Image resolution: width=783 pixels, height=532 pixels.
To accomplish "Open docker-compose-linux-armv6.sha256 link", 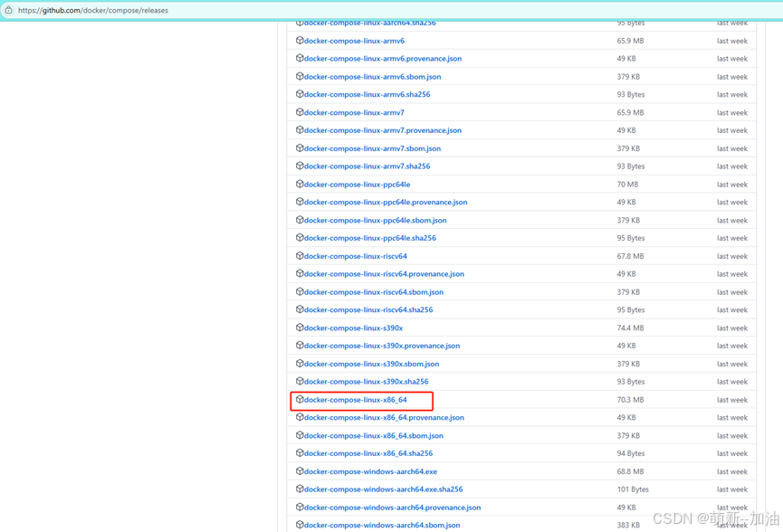I will point(367,95).
